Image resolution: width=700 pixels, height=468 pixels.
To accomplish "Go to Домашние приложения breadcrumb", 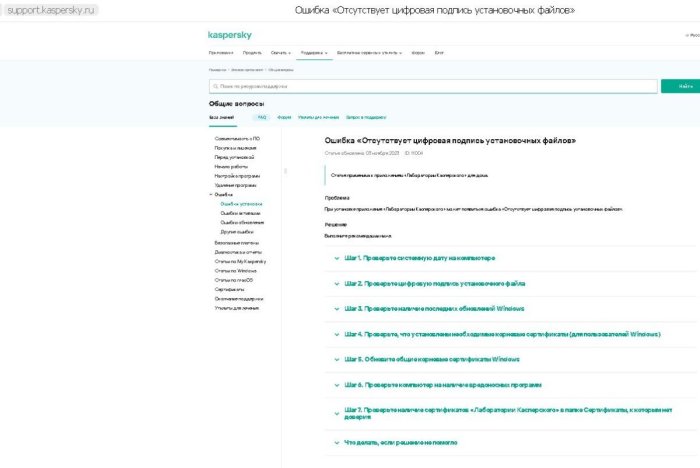I will pos(247,70).
